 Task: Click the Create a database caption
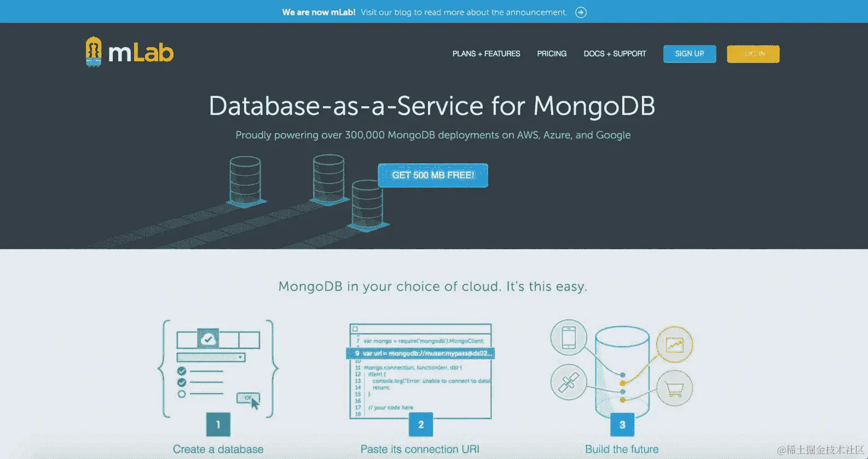tap(218, 449)
